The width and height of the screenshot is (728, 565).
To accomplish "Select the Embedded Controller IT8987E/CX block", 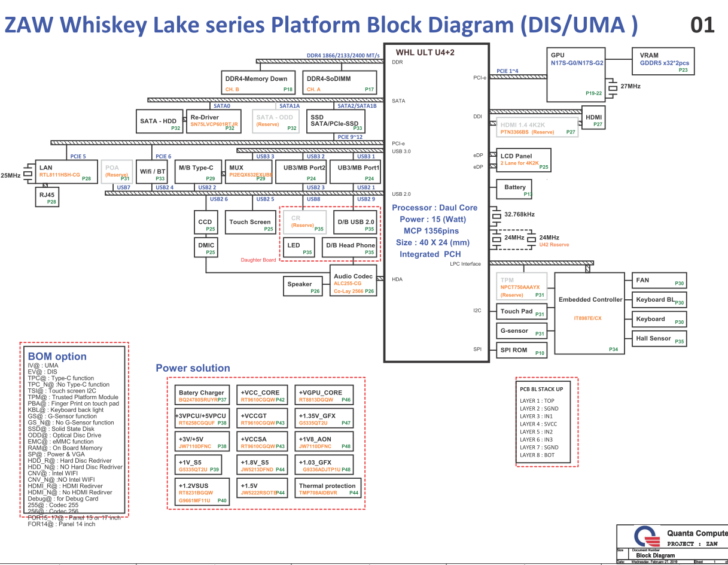I will [590, 313].
